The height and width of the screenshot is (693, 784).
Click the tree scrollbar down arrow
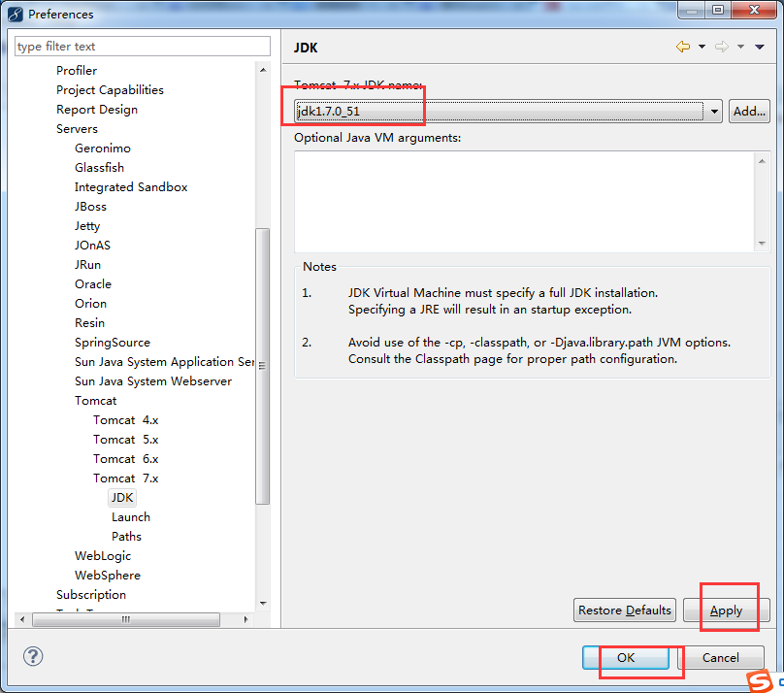point(263,604)
